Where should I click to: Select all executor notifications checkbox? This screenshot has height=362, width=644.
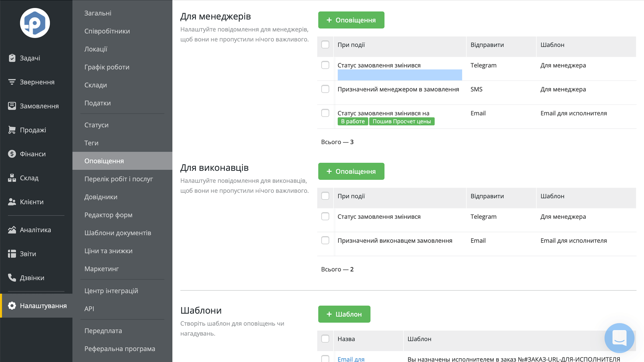point(325,196)
